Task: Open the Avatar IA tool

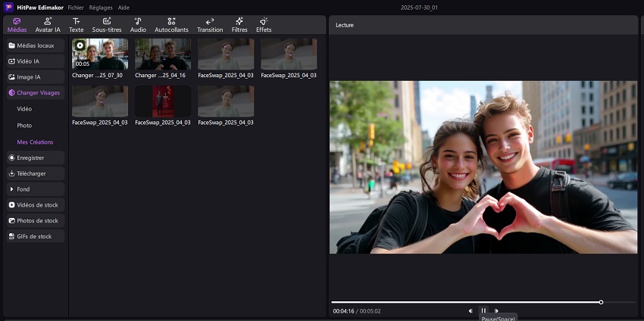Action: [x=48, y=25]
